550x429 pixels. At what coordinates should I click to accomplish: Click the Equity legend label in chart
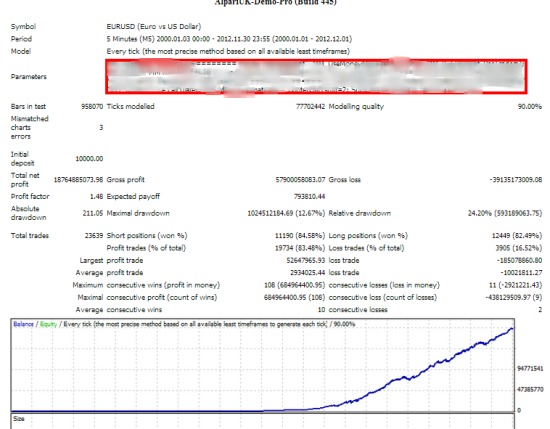coord(48,324)
